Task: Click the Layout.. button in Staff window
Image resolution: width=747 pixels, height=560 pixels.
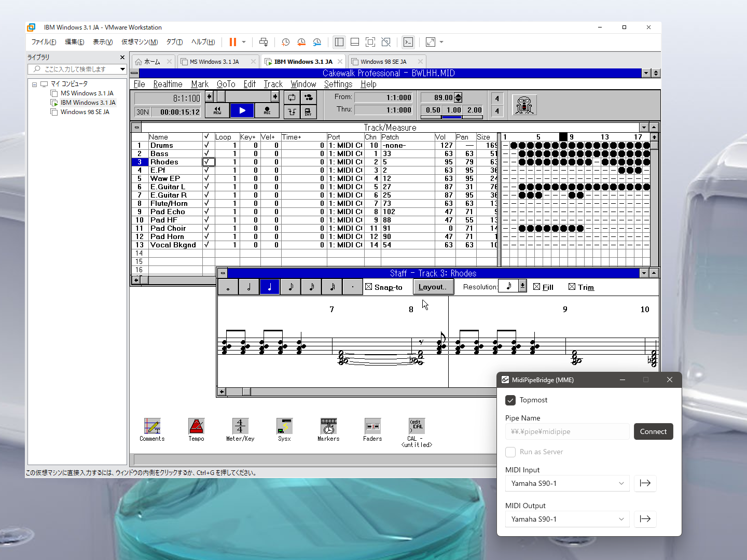Action: point(433,287)
